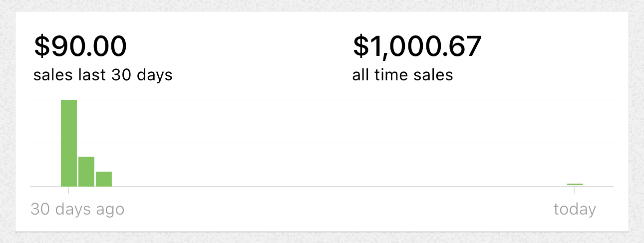Select the tiny green bar above today

coord(575,185)
